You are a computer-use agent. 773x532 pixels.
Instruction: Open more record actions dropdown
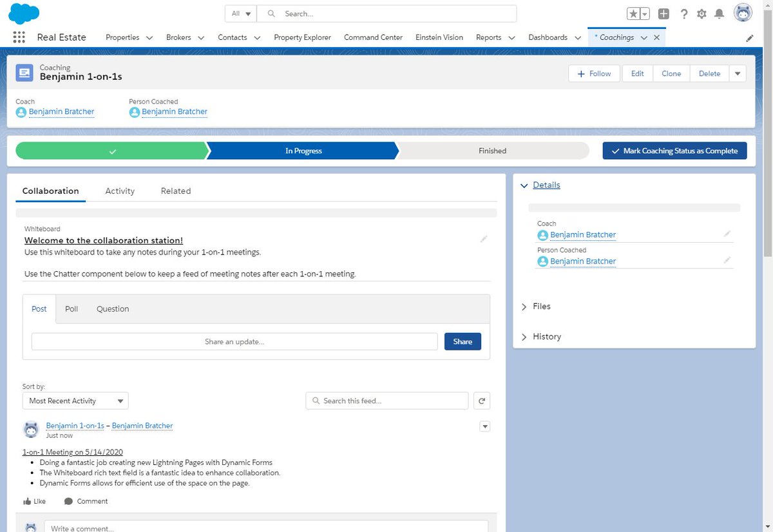point(738,73)
